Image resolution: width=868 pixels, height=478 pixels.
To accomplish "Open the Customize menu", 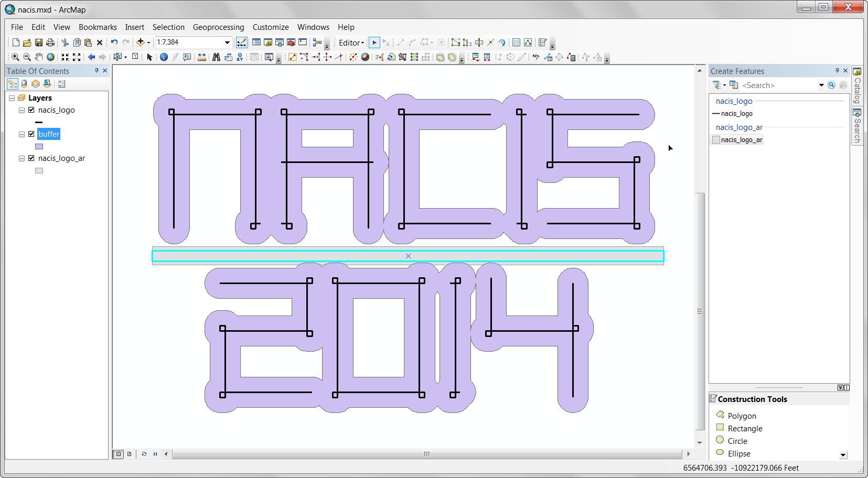I will pos(271,27).
